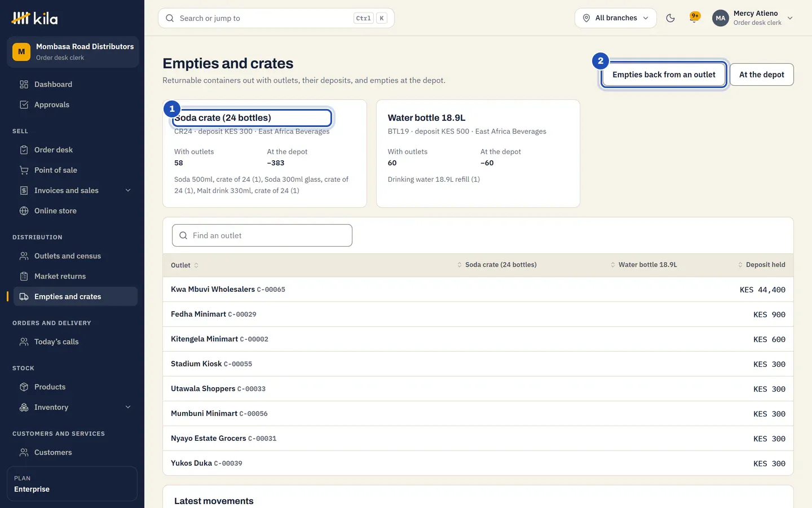Click the Find an outlet search box
The image size is (812, 508).
pyautogui.click(x=262, y=235)
